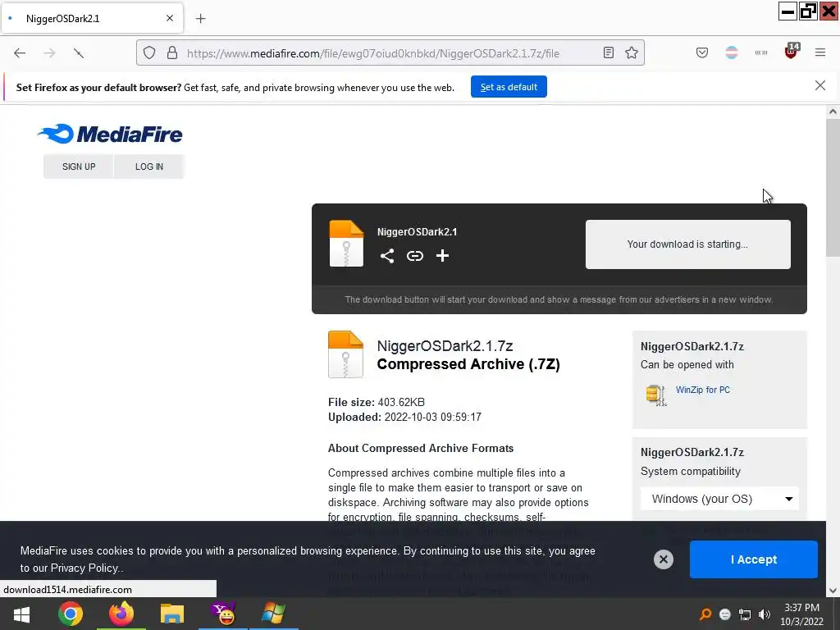The image size is (840, 630).
Task: Click the large archive file icon by Compressed Archive
Action: click(345, 354)
